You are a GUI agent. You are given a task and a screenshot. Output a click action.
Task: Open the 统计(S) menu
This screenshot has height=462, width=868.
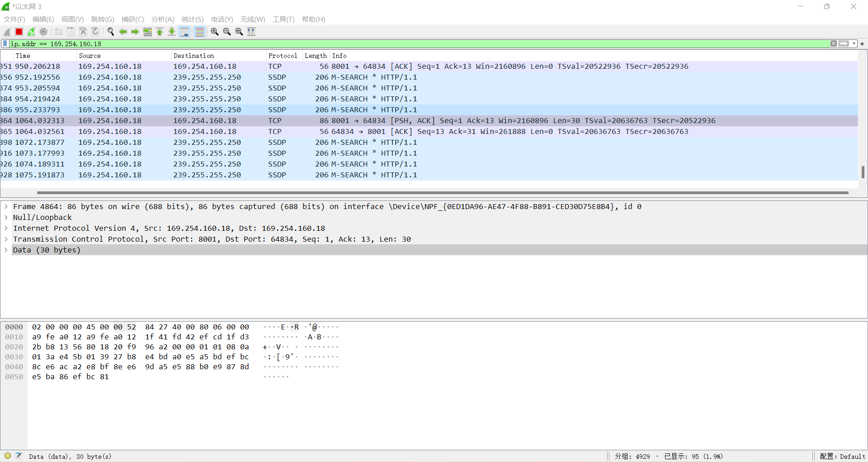tap(193, 19)
